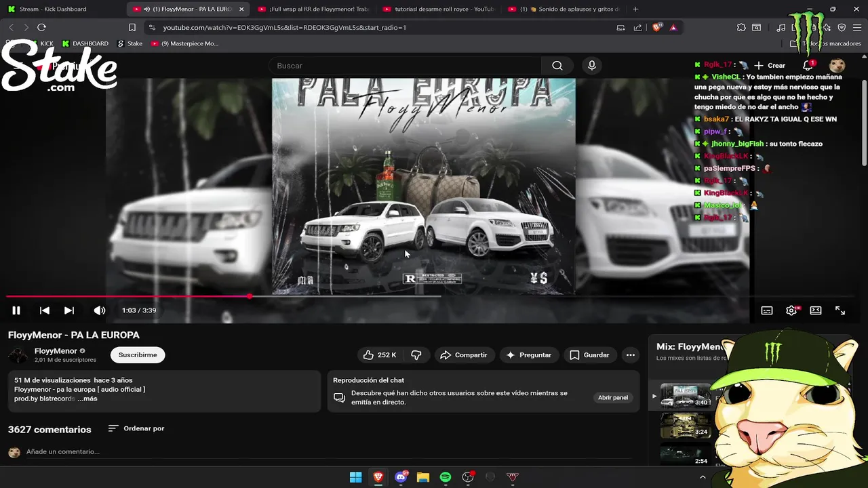Image resolution: width=868 pixels, height=488 pixels.
Task: Click the share icon in address bar
Action: 637,27
